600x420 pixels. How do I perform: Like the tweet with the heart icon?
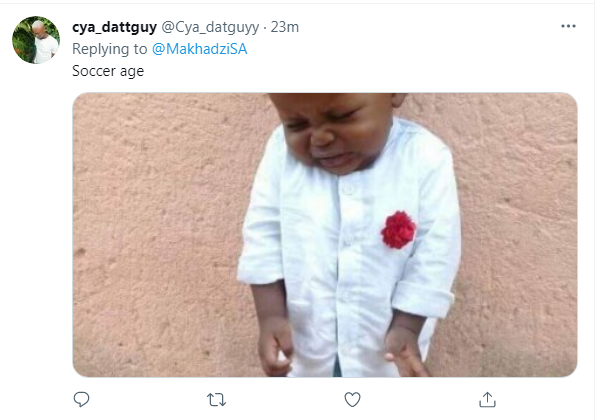point(352,399)
